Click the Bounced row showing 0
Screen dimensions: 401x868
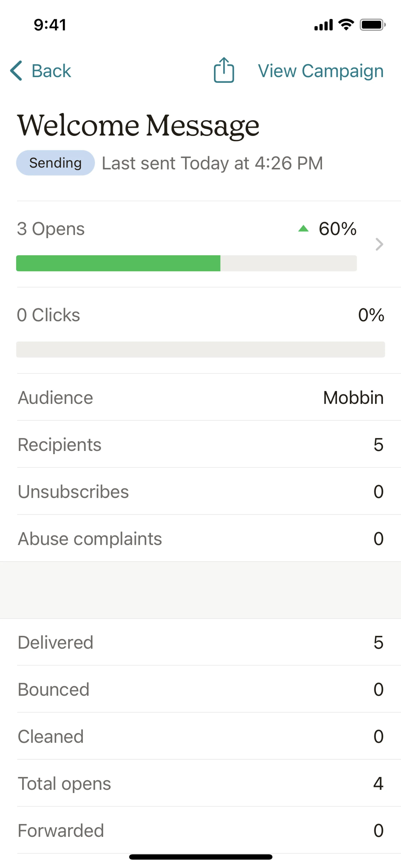click(x=200, y=689)
